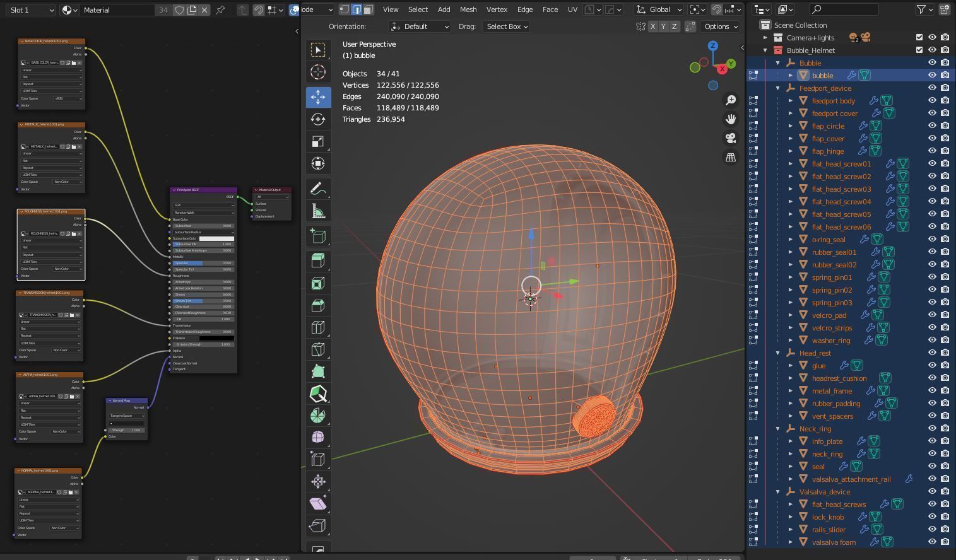Select the Edge Slide tool
This screenshot has height=560, width=956.
[318, 460]
